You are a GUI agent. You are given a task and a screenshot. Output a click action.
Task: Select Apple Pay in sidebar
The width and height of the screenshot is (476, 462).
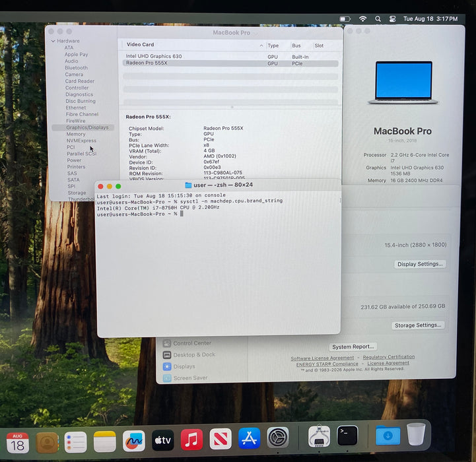pyautogui.click(x=76, y=54)
